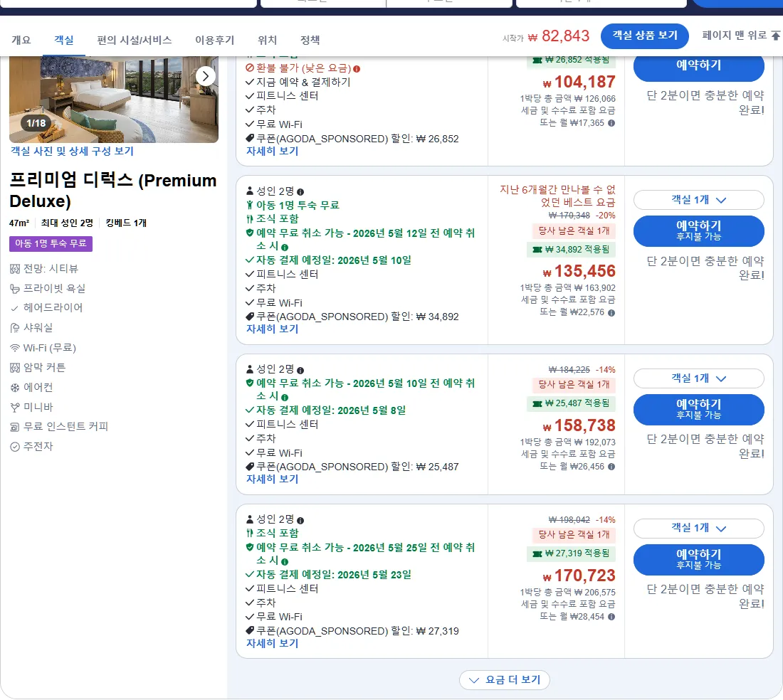This screenshot has width=783, height=700.
Task: Open 객실 1개 dropdown for ₩135,456 rate
Action: coord(698,200)
